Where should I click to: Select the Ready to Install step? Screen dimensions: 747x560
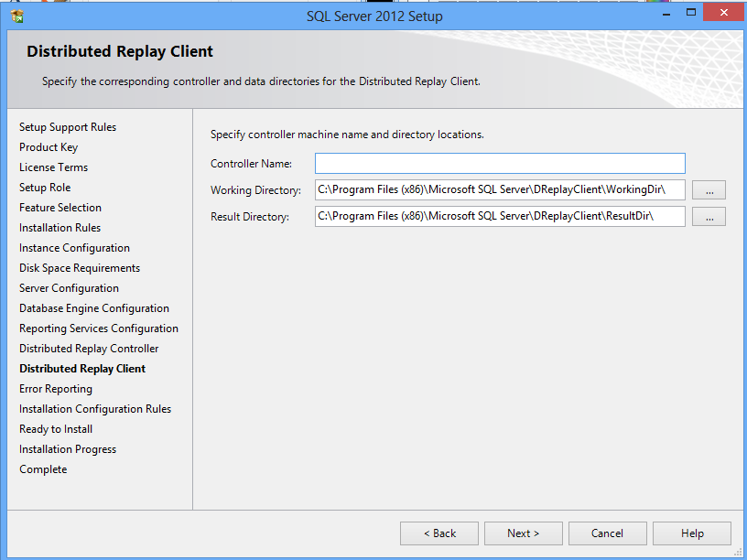click(55, 428)
